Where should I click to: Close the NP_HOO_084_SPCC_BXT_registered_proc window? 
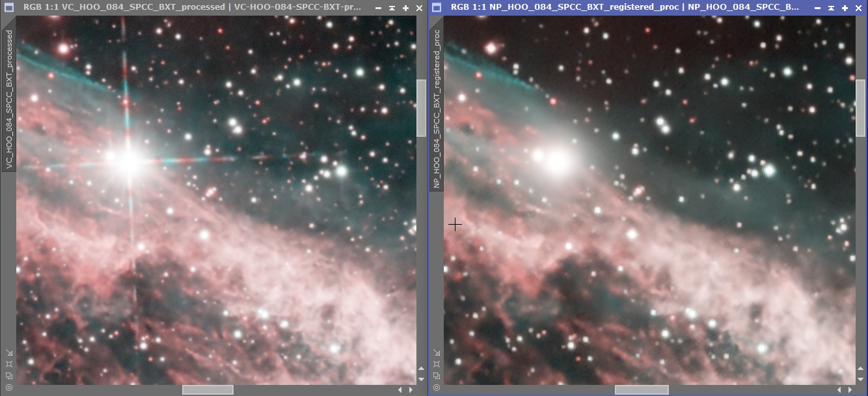[x=858, y=8]
